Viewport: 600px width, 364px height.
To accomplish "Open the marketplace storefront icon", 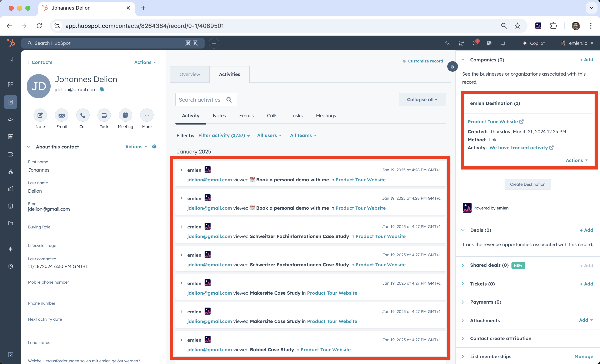I will 461,43.
